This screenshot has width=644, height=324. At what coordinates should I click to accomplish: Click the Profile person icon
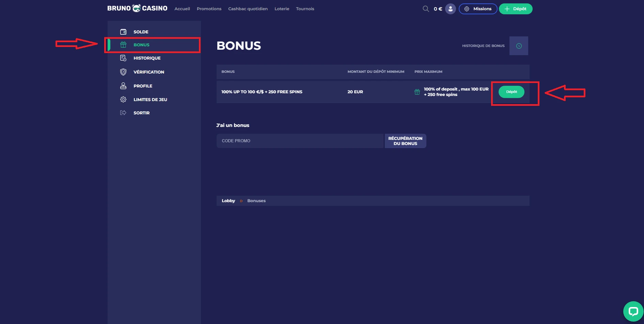point(123,86)
